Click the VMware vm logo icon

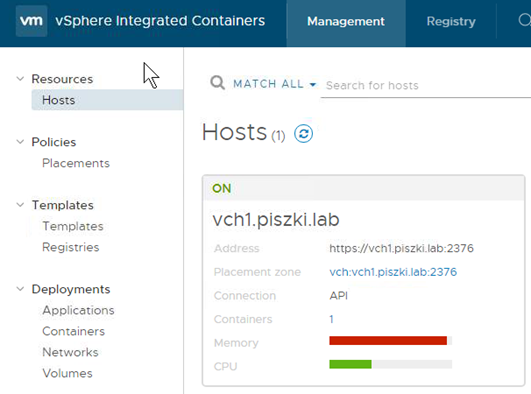click(x=31, y=21)
